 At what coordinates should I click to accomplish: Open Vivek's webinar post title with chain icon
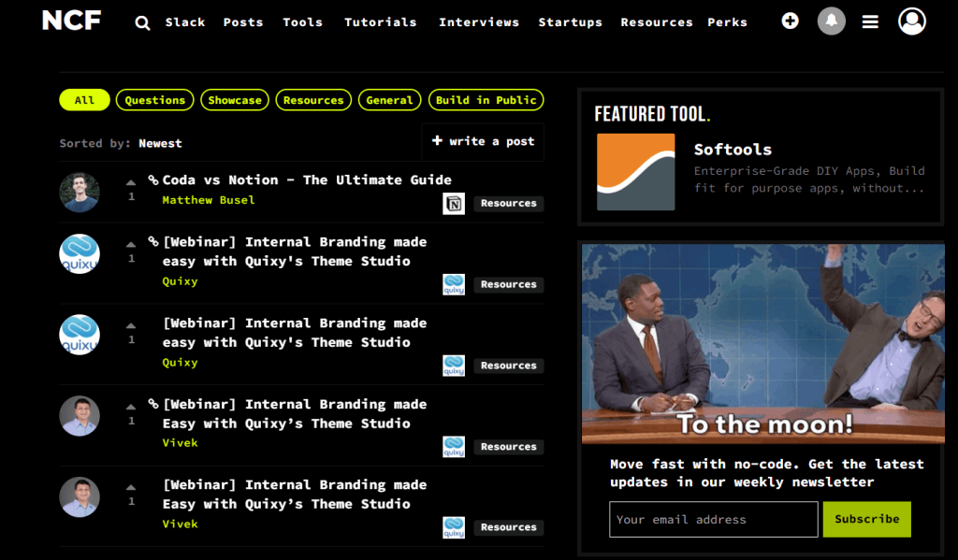(x=295, y=414)
